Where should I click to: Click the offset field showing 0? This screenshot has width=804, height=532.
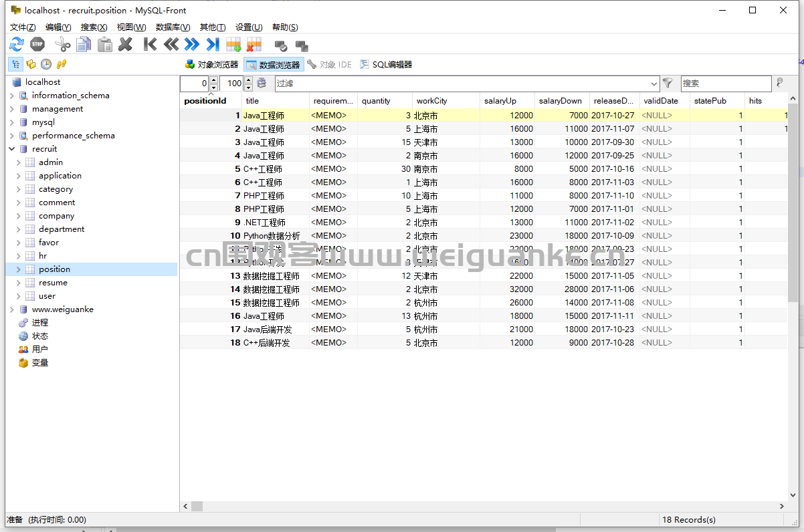pyautogui.click(x=195, y=84)
